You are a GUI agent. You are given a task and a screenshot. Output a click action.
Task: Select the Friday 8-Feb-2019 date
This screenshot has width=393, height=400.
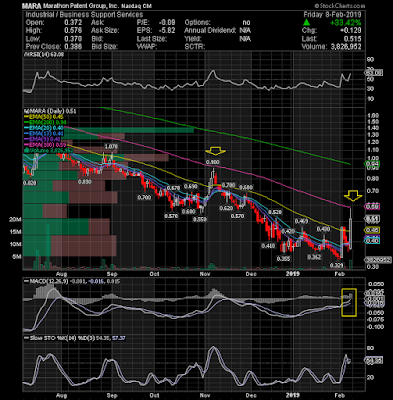(332, 15)
